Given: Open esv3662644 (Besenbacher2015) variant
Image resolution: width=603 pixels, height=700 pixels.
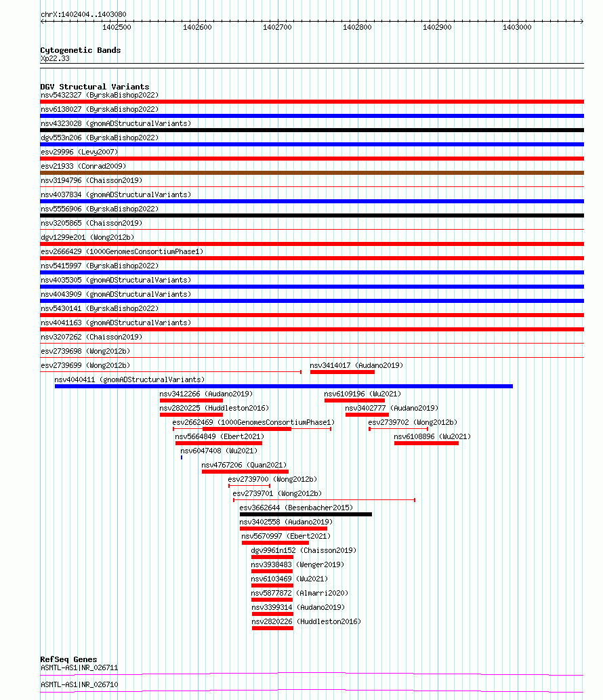Looking at the screenshot, I should tap(296, 508).
